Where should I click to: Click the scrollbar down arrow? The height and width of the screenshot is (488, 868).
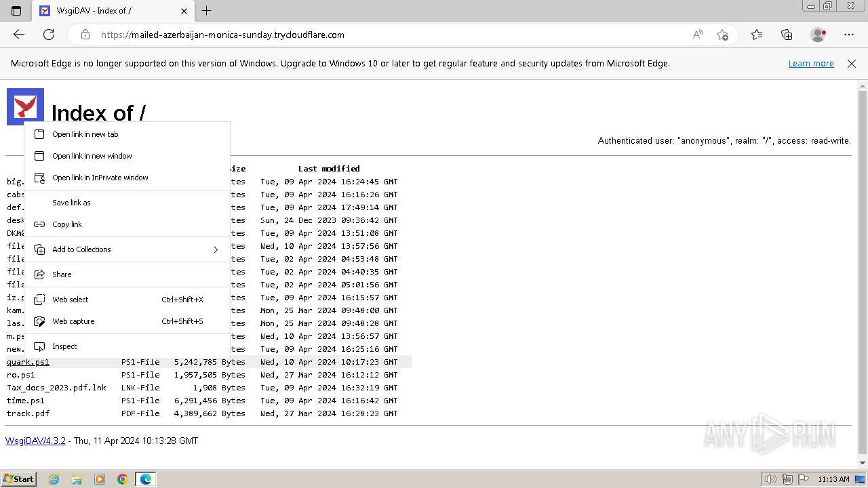tap(862, 462)
